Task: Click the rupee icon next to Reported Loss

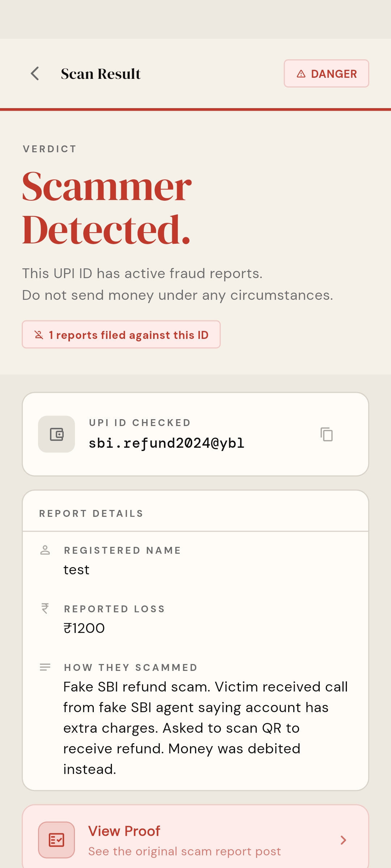Action: (x=45, y=608)
